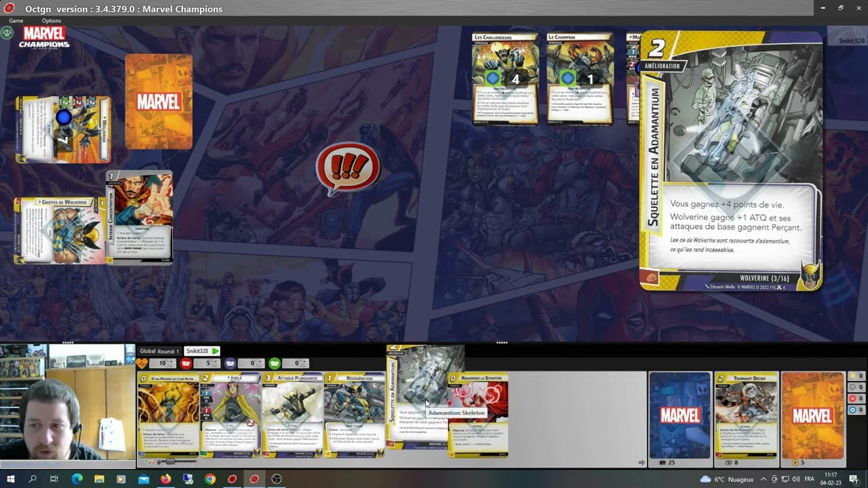Viewport: 868px width, 488px height.
Task: Click the red counter icon
Action: 185,364
